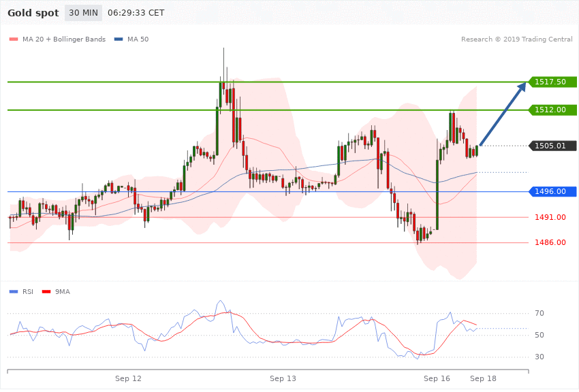579x392 pixels.
Task: Select the 1512.00 resistance price tag
Action: [x=552, y=110]
